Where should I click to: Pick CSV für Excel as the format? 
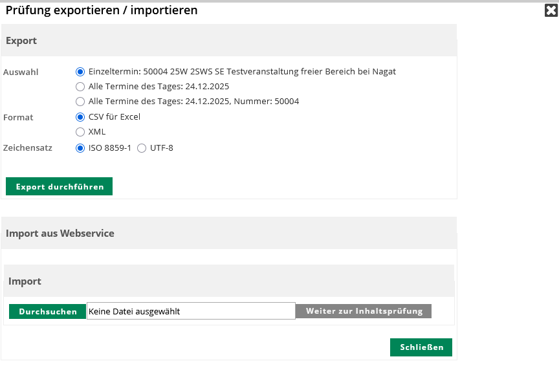click(x=80, y=117)
